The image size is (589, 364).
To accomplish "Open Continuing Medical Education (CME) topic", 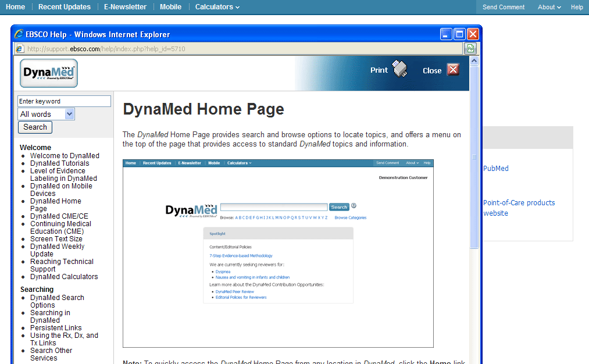I will (x=60, y=227).
